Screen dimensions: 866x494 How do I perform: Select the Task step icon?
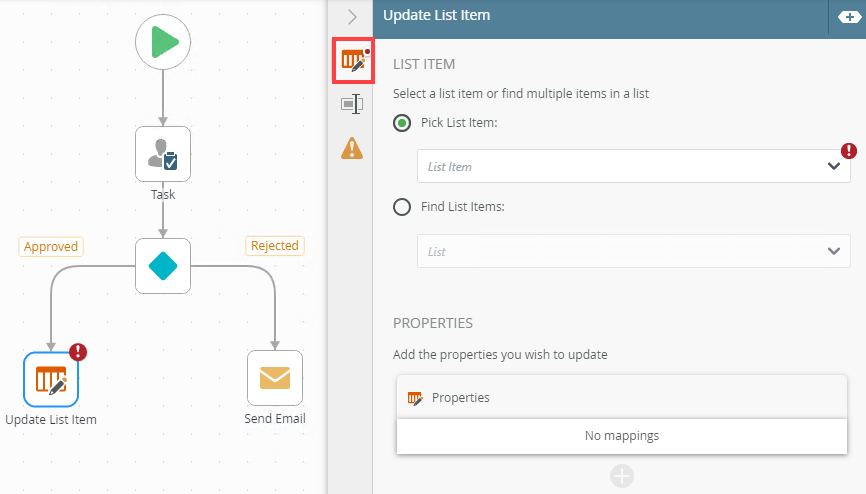tap(163, 153)
